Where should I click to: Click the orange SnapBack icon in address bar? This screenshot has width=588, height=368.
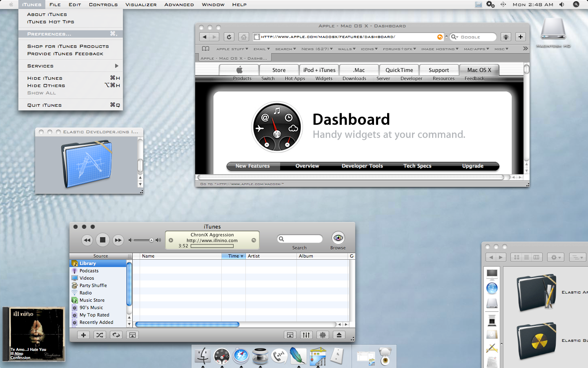[440, 37]
